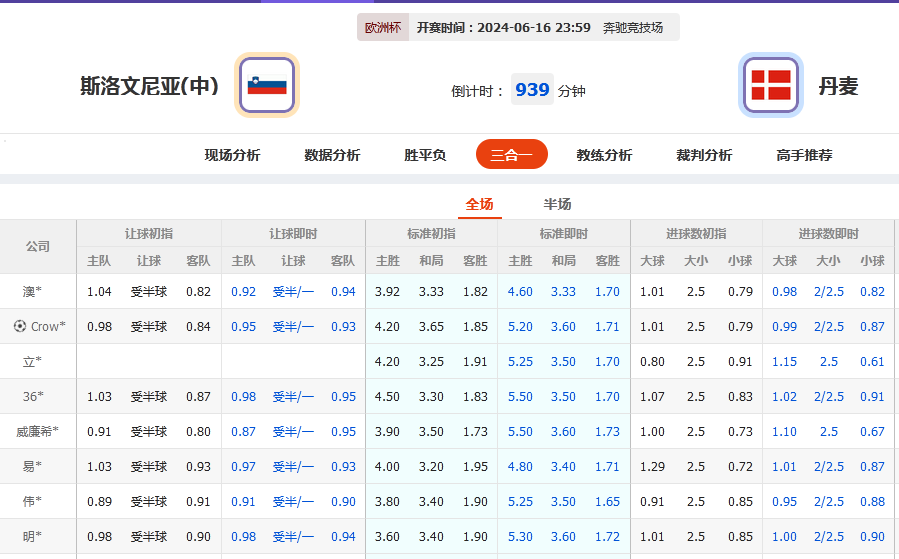This screenshot has height=559, width=899.
Task: Go to the 教练分析 tab
Action: pyautogui.click(x=604, y=155)
